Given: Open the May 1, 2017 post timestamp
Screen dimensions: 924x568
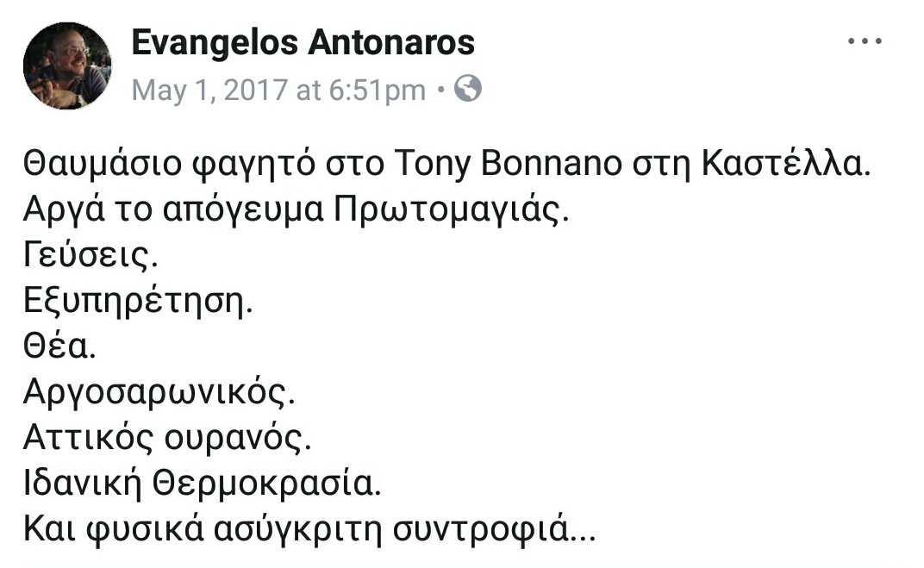Looking at the screenshot, I should (278, 90).
